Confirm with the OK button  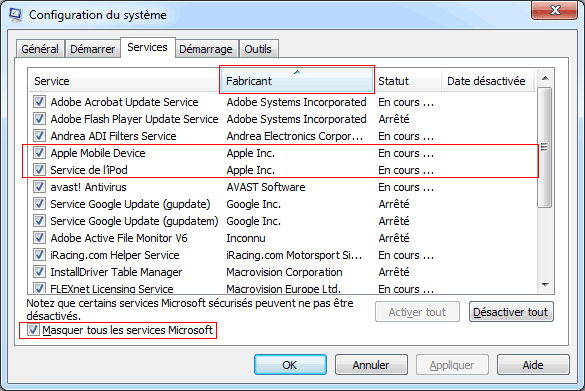pos(290,365)
